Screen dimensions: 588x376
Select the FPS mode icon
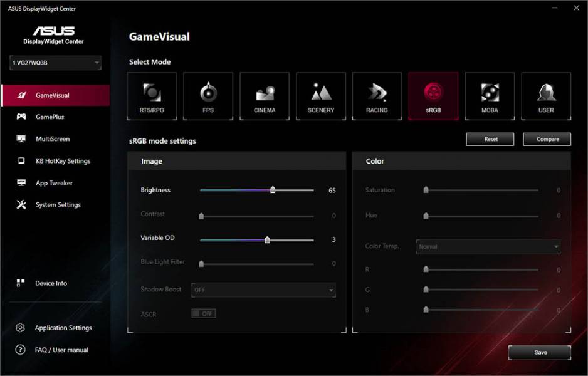[x=208, y=92]
